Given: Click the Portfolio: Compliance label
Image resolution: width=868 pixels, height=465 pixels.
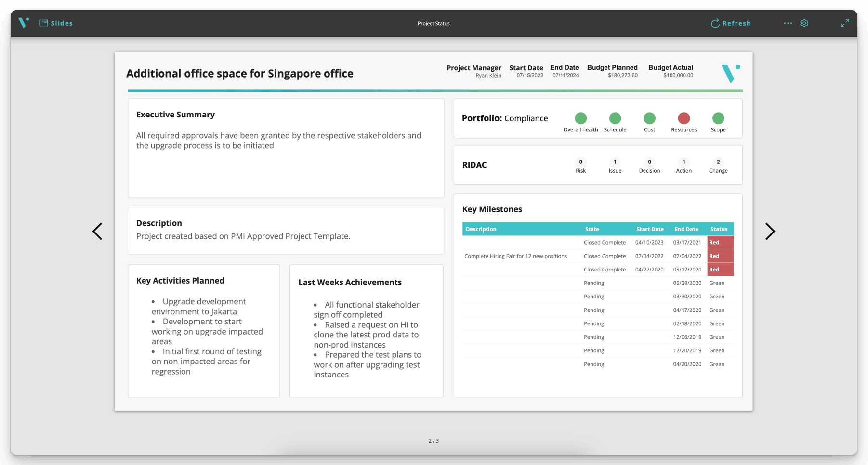Looking at the screenshot, I should [505, 118].
